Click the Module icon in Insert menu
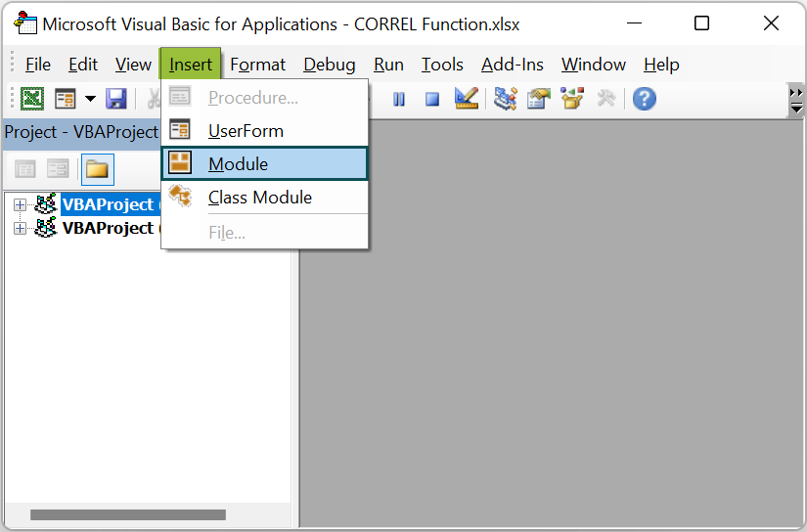807x532 pixels. point(180,163)
